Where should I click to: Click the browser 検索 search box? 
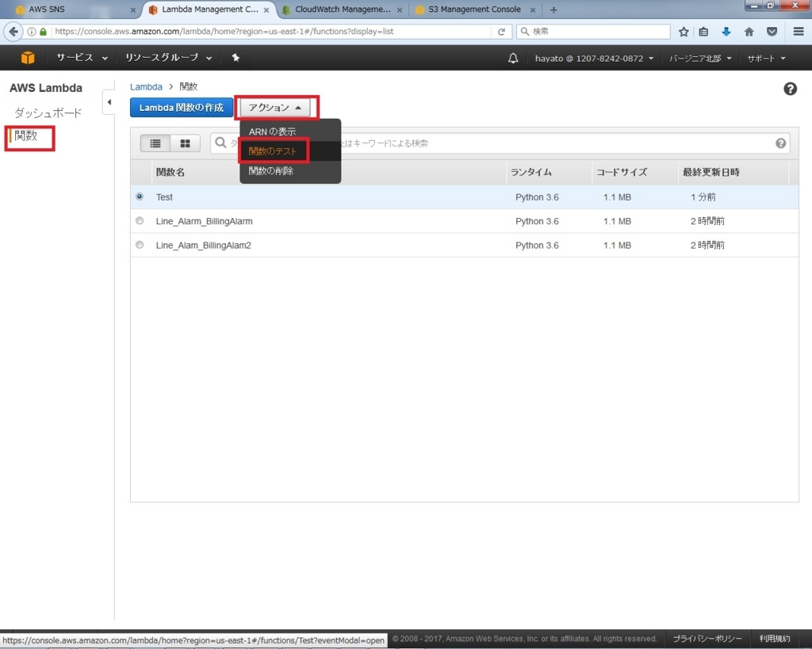593,32
